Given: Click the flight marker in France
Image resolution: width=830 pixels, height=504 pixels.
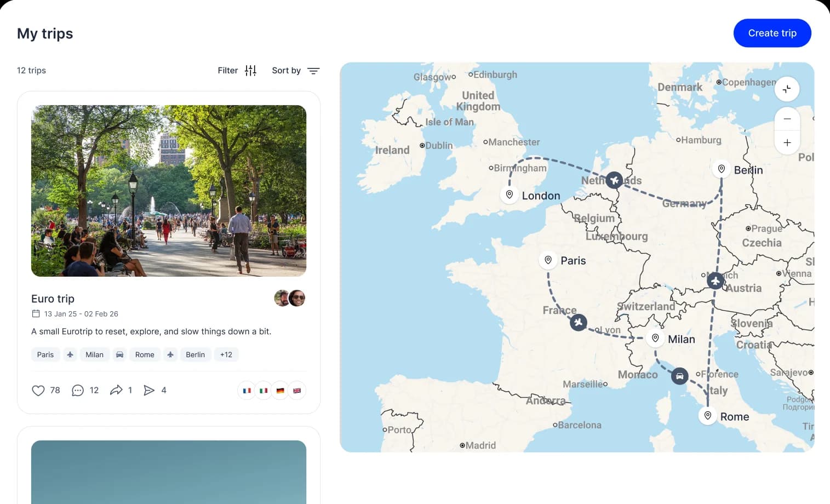Looking at the screenshot, I should (x=579, y=322).
